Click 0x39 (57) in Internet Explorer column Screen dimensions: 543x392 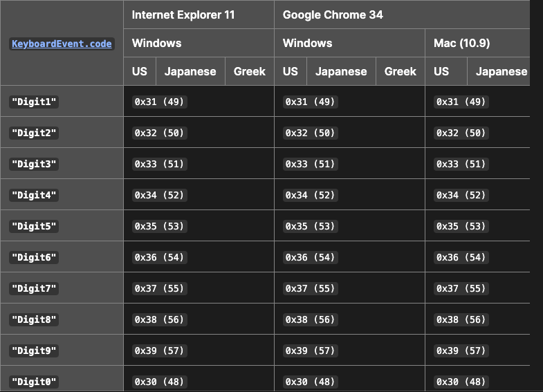[x=160, y=351]
